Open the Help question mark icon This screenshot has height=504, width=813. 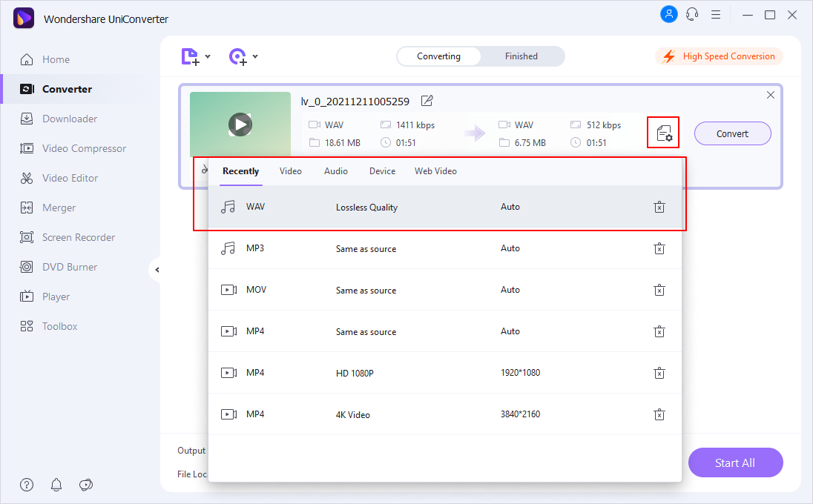tap(27, 485)
